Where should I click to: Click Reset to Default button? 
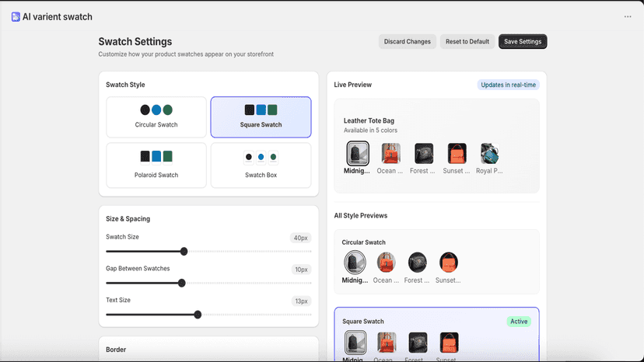pos(467,41)
